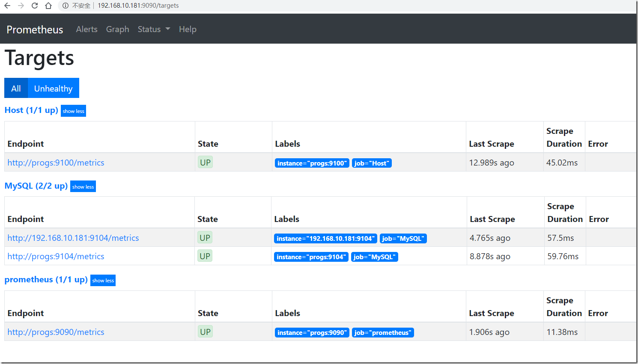The width and height of the screenshot is (638, 364).
Task: Click label instance="progs:9090"
Action: pos(312,332)
